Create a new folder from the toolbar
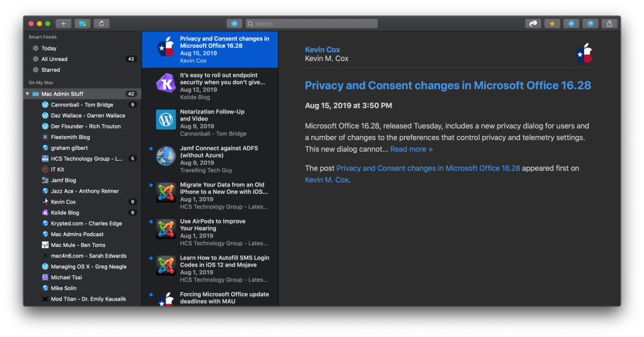The image size is (644, 337). (x=82, y=24)
